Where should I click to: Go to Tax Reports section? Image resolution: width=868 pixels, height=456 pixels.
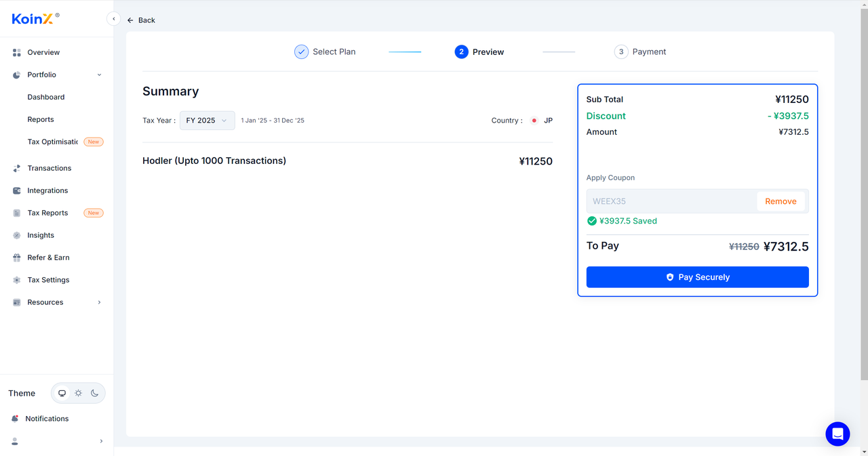(x=47, y=213)
